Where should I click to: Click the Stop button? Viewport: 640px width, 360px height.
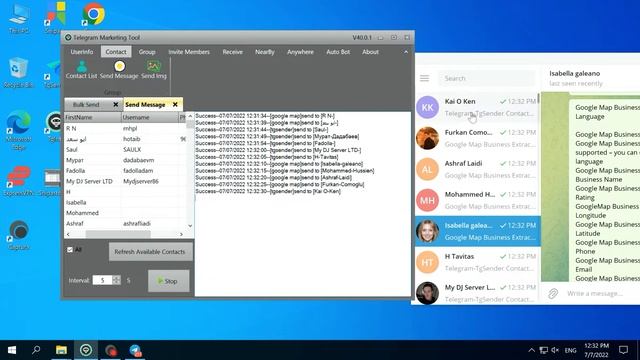168,281
